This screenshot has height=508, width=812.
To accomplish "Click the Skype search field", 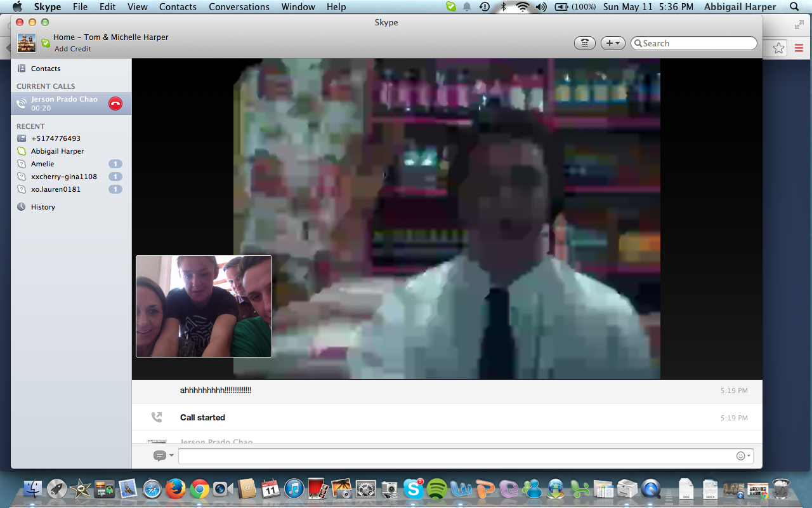I will pos(694,43).
